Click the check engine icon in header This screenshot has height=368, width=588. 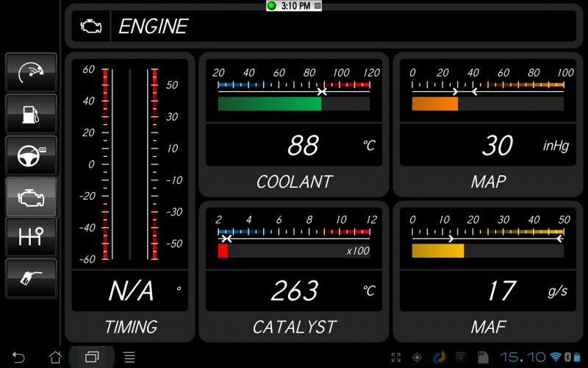tap(90, 26)
